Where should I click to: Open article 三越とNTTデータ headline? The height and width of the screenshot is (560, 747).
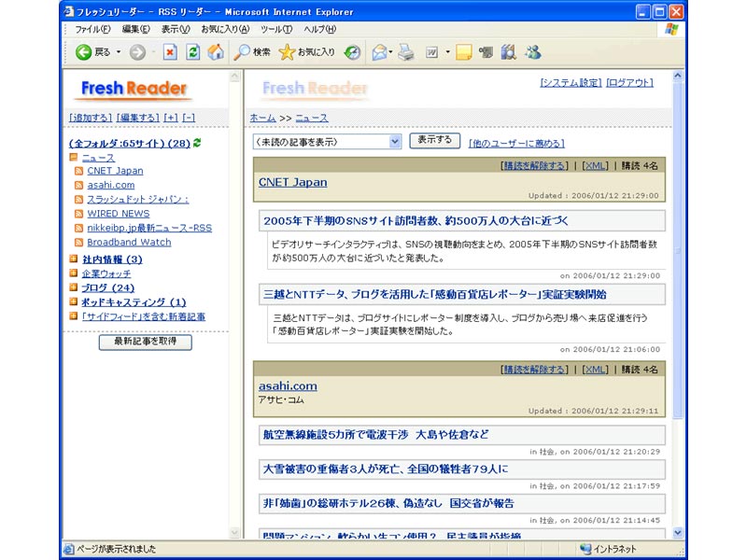[x=435, y=294]
